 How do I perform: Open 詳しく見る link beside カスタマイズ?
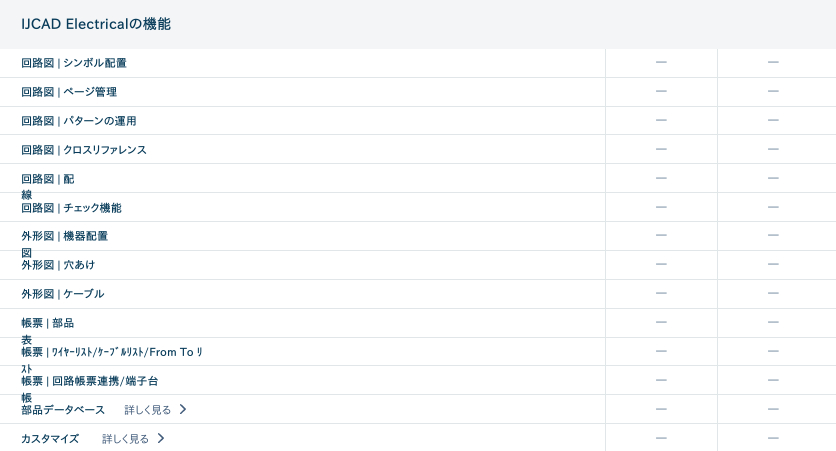point(126,439)
